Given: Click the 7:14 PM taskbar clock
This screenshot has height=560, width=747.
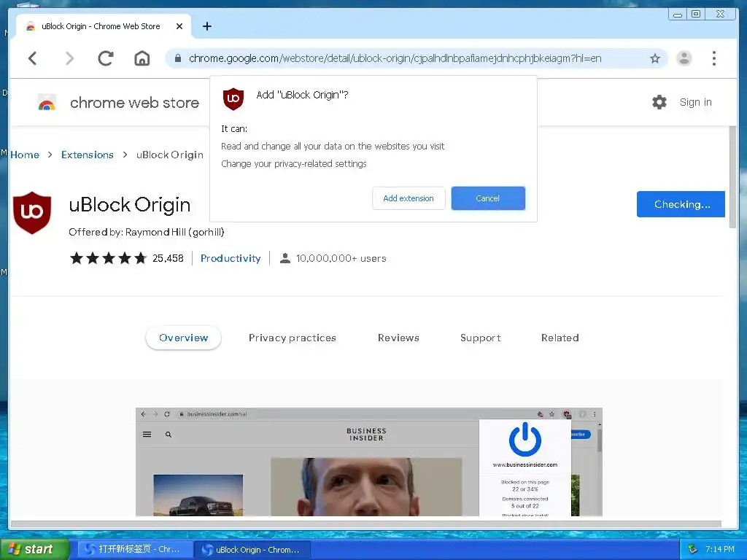Looking at the screenshot, I should tap(720, 549).
